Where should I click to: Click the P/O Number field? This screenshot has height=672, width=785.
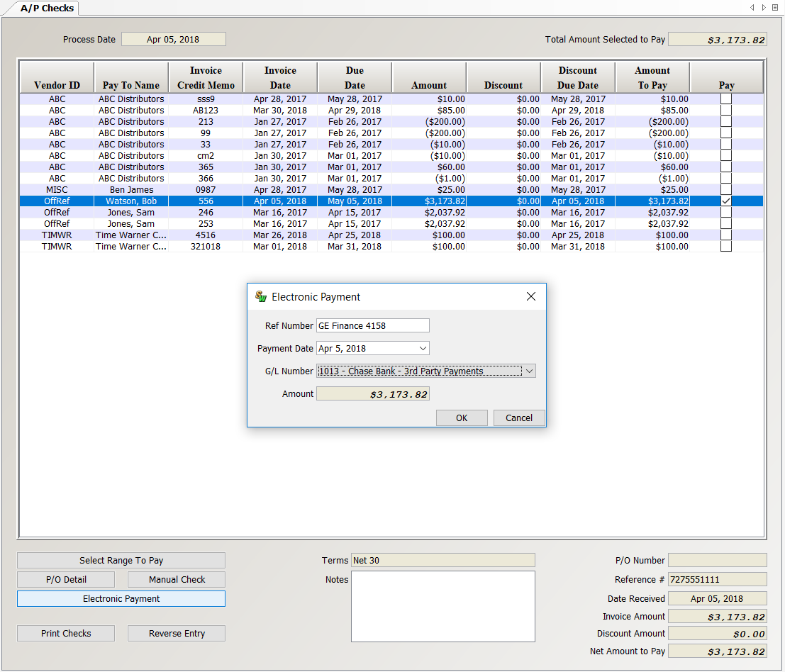[718, 560]
